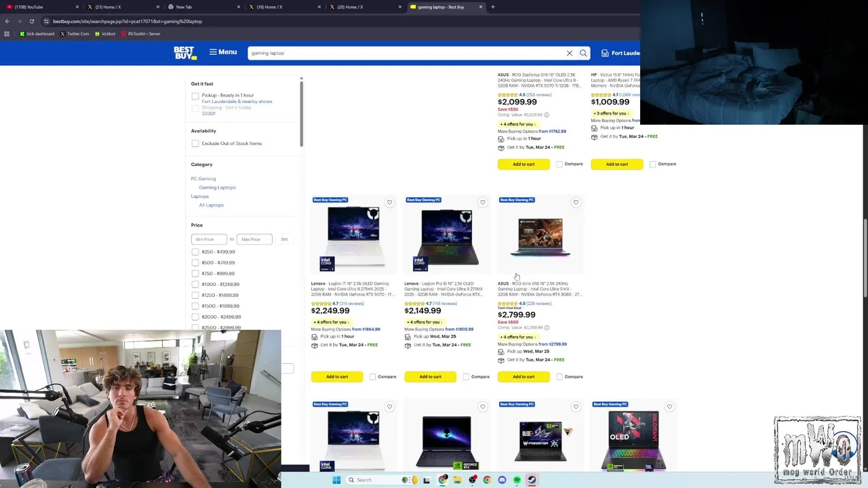Click the Comp. Value info icon for $2,099.99 laptop
This screenshot has height=488, width=868.
point(547,115)
